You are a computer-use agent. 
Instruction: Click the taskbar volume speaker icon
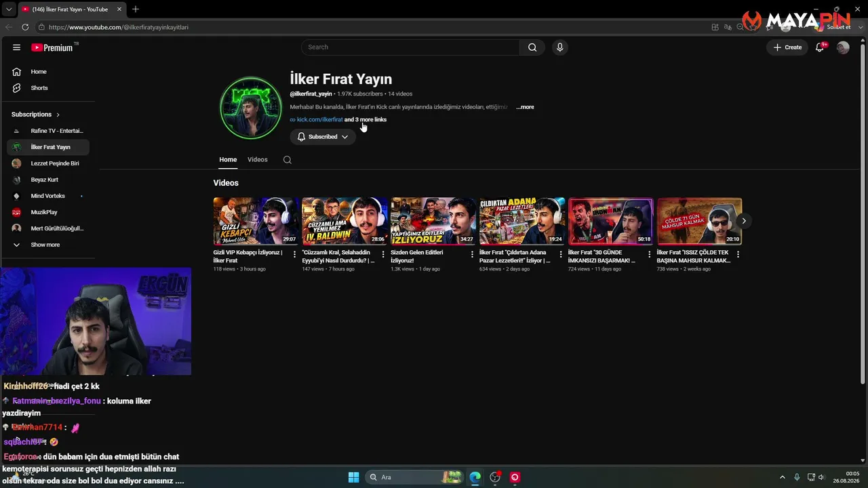(821, 477)
